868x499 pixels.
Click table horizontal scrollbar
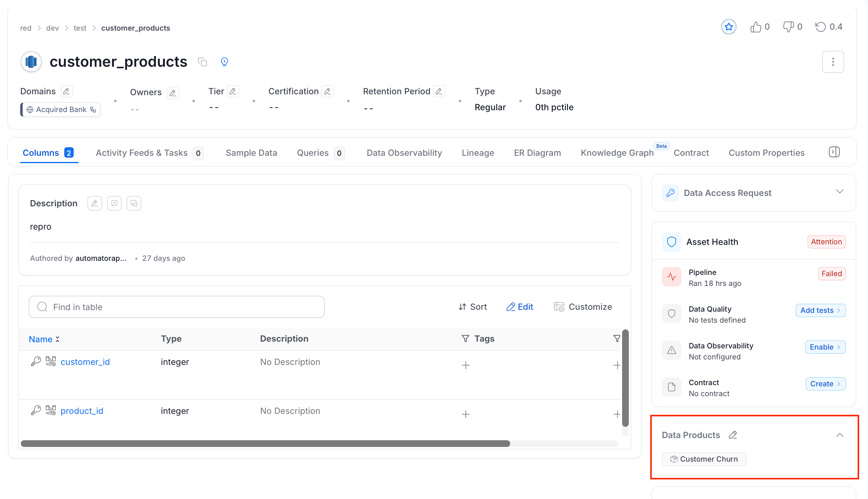point(265,444)
